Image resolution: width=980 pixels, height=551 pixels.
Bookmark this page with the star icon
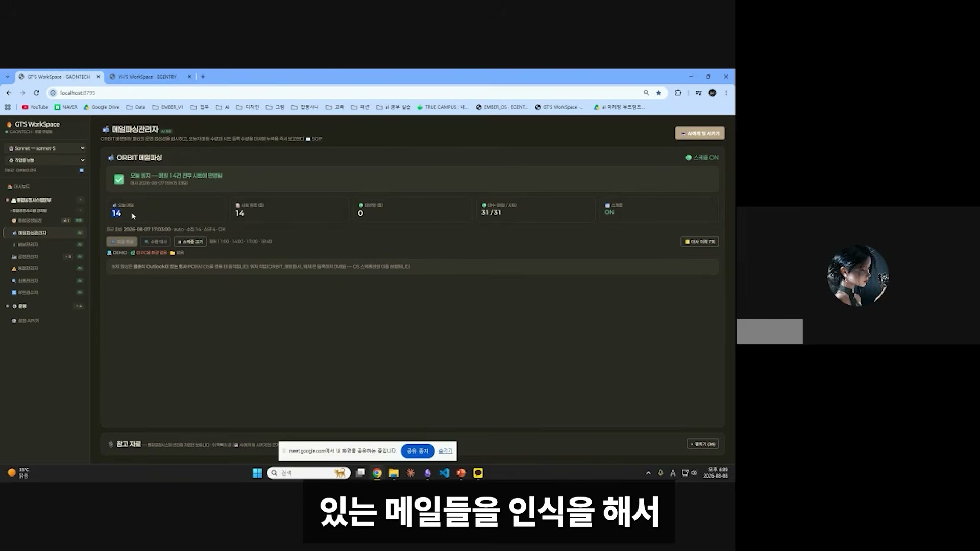(x=659, y=93)
